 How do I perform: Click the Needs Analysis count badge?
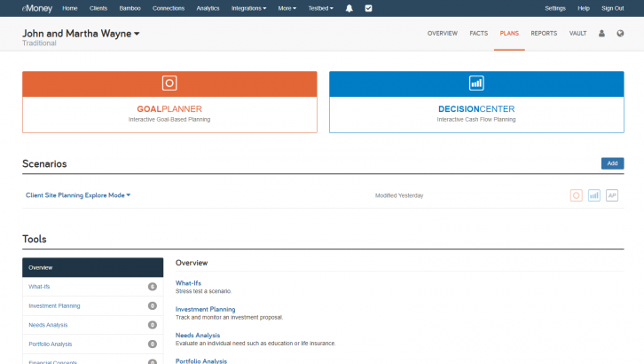(x=153, y=325)
